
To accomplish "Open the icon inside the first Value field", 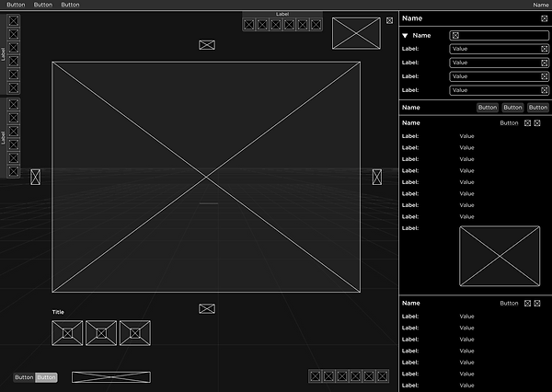I will (545, 49).
